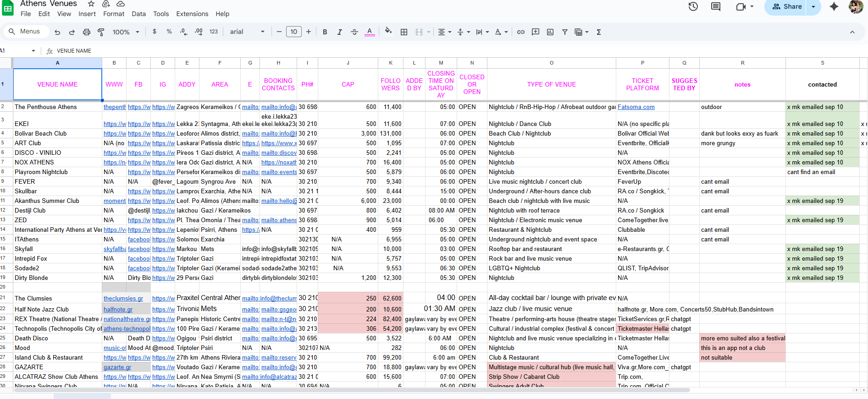Click the Insert link icon

(521, 32)
